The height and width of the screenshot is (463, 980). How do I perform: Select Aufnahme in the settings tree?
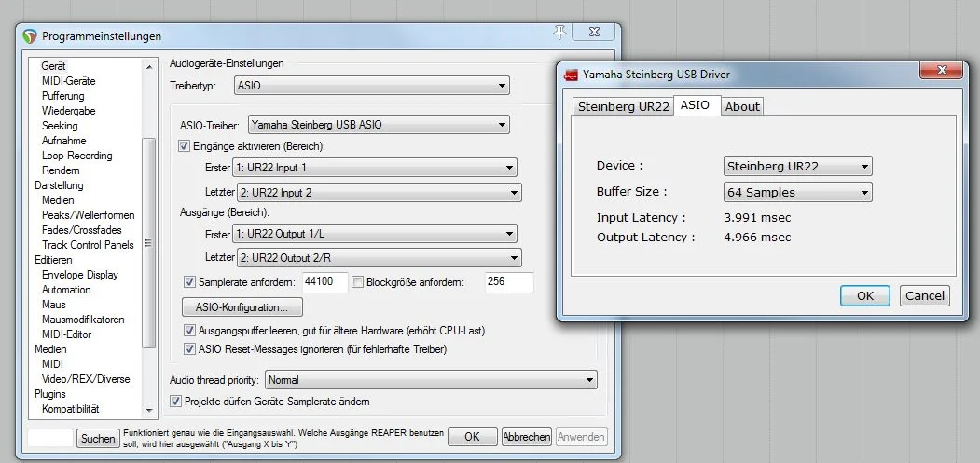pos(63,141)
